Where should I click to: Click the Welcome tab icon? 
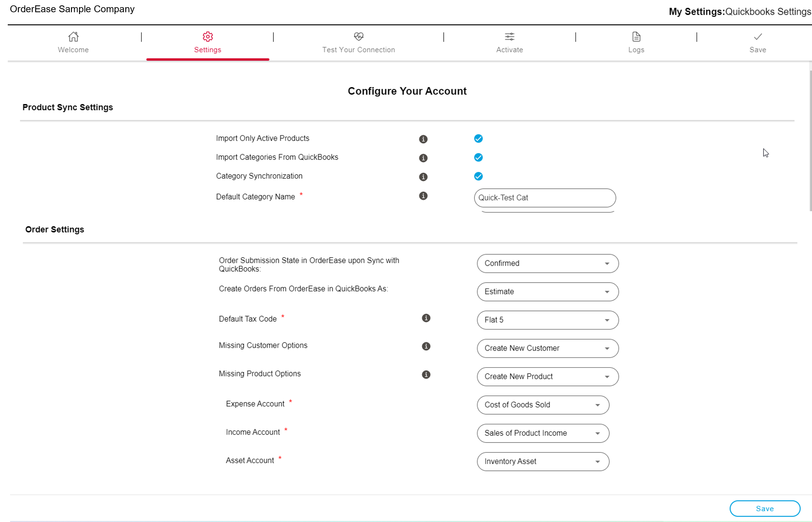[73, 36]
